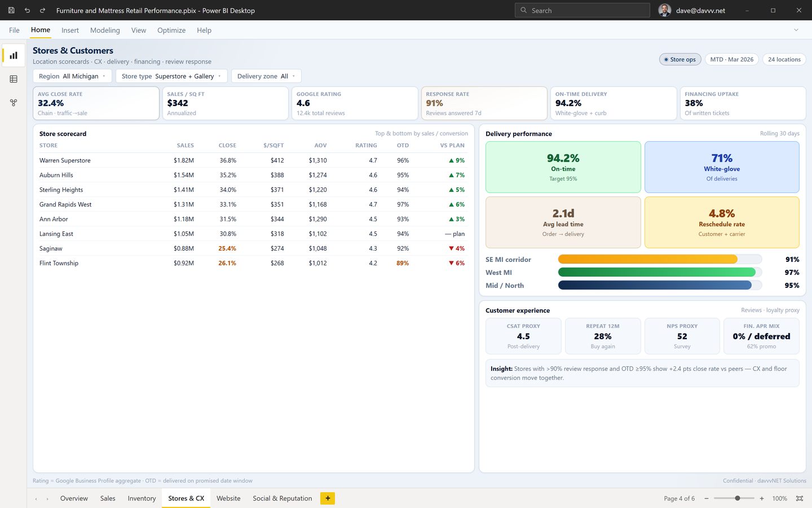Viewport: 812px width, 508px height.
Task: Click the Warren Superstore row name
Action: [65, 160]
